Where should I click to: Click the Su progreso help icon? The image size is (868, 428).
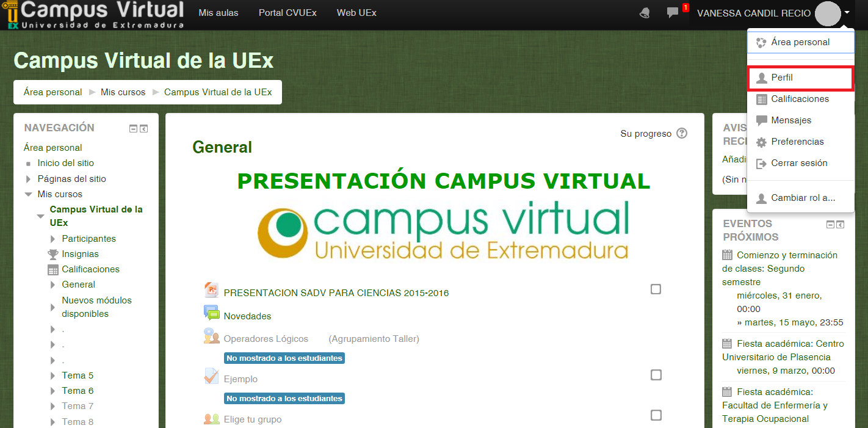[x=682, y=133]
